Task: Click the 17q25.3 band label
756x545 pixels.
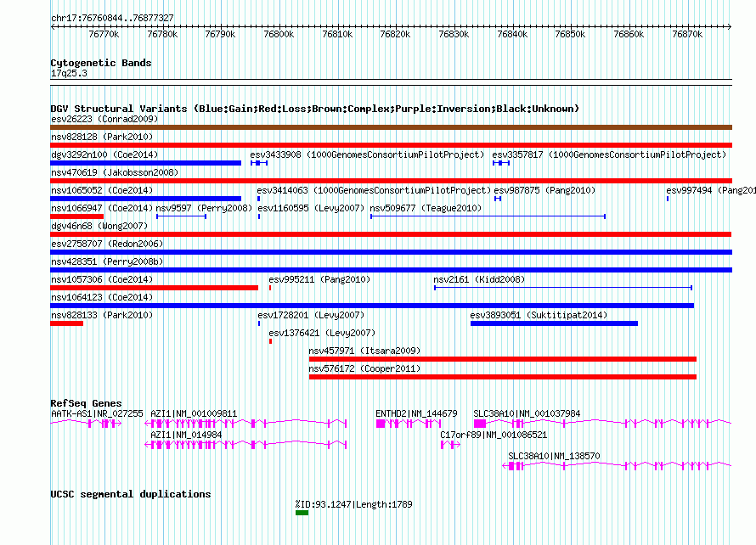Action: (69, 73)
